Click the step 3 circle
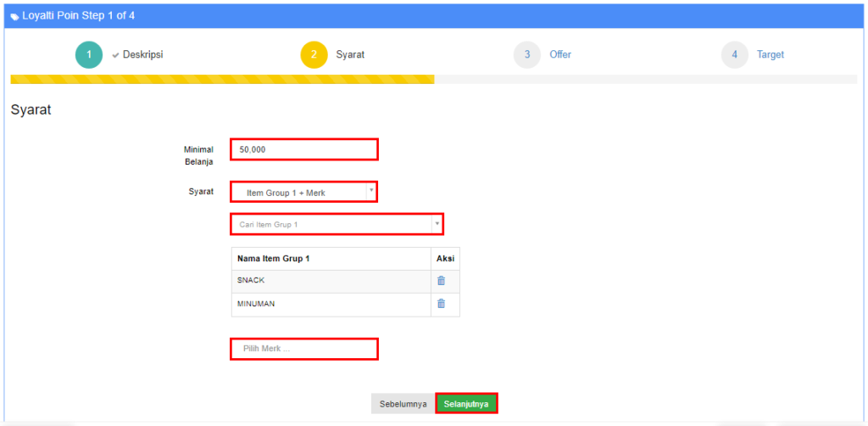Viewport: 868px width, 426px height. click(527, 54)
